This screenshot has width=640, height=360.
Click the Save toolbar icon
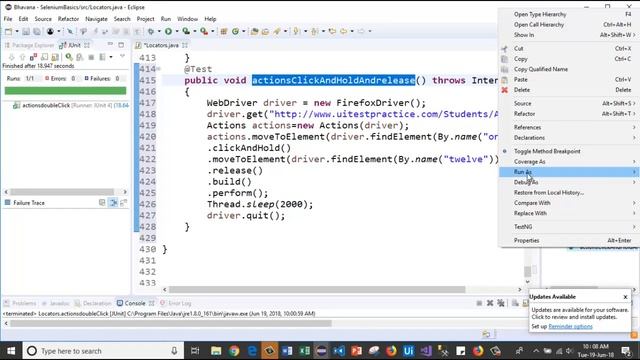tap(26, 31)
